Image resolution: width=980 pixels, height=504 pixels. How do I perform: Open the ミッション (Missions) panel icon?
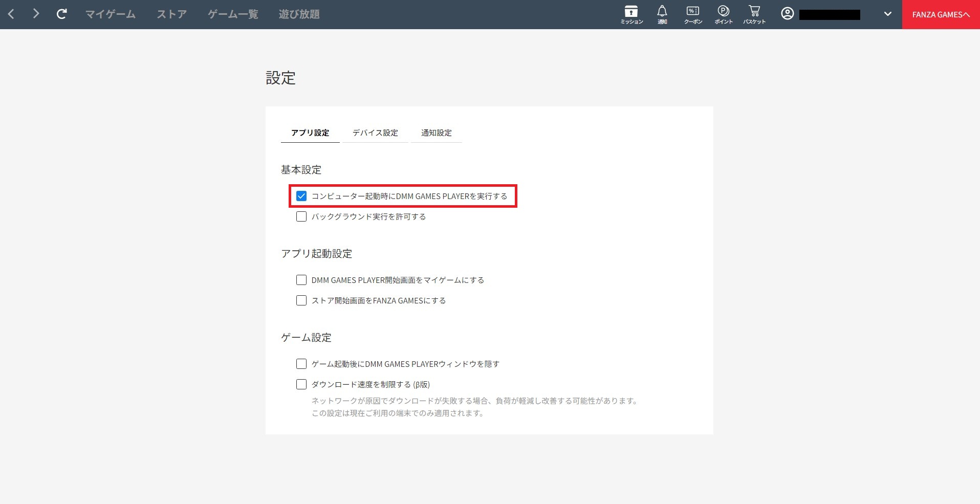click(x=631, y=14)
